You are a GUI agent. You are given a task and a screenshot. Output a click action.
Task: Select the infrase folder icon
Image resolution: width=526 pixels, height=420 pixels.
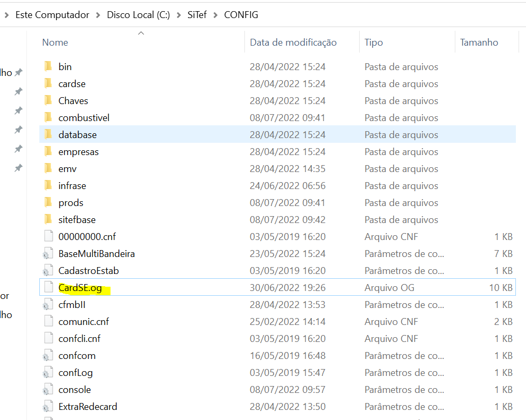[48, 185]
